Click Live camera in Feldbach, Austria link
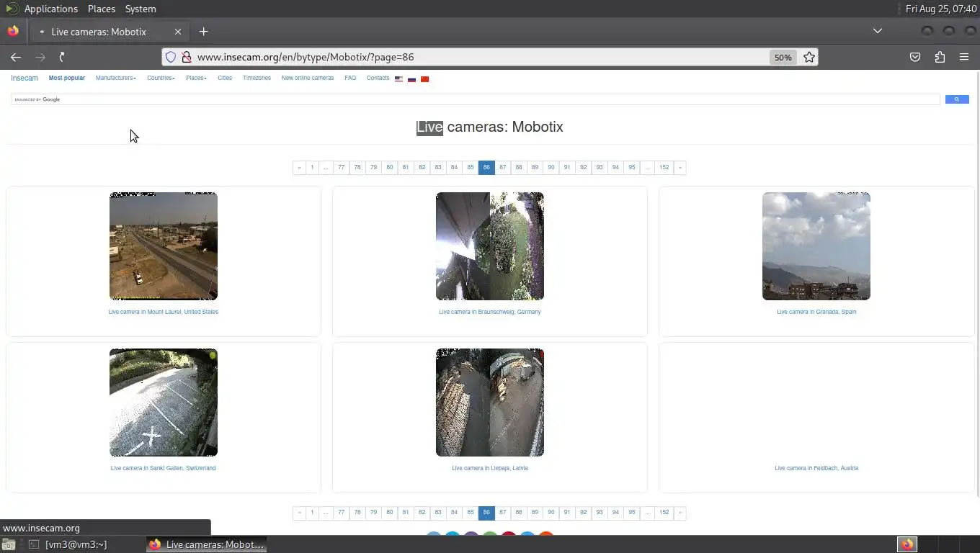The image size is (980, 553). coord(816,468)
